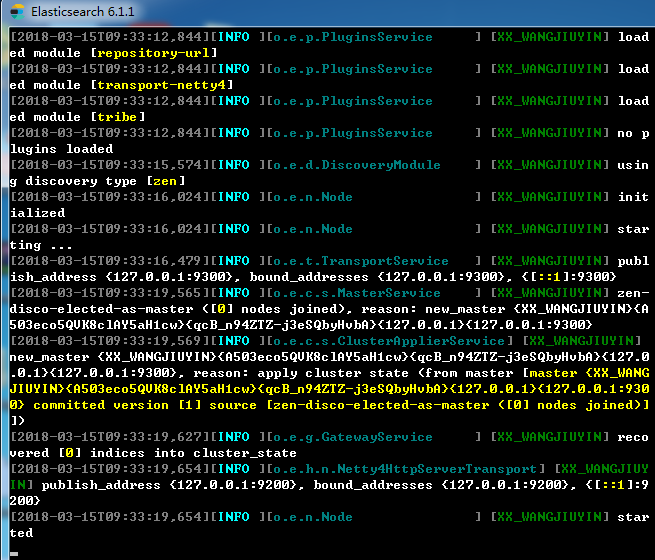
Task: Click the 'o.e.t.TransportService' logger name
Action: (361, 261)
